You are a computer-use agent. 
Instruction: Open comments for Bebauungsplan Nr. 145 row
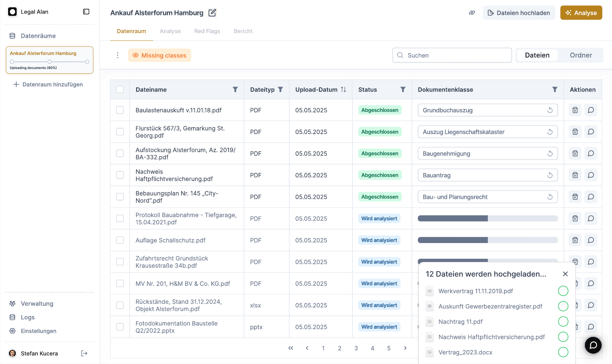tap(590, 197)
